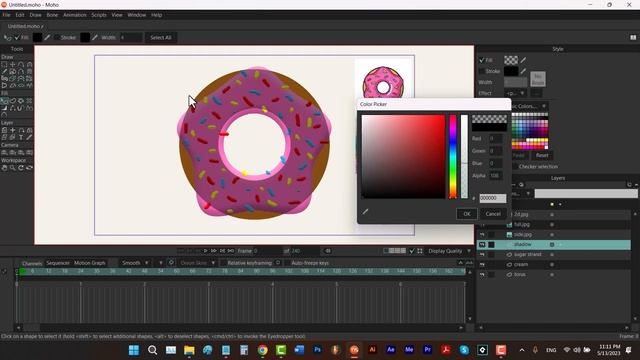Open Google Chrome from the taskbar
The height and width of the screenshot is (360, 640).
(x=262, y=350)
